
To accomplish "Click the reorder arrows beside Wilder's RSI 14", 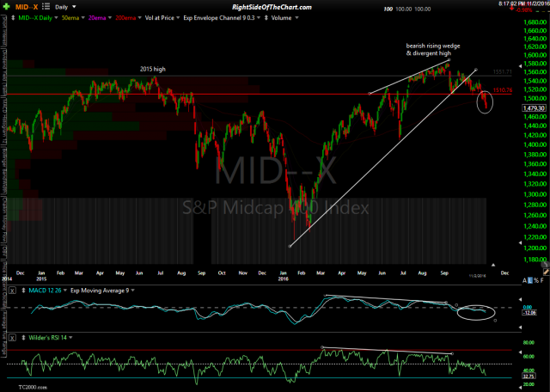I will click(x=24, y=338).
